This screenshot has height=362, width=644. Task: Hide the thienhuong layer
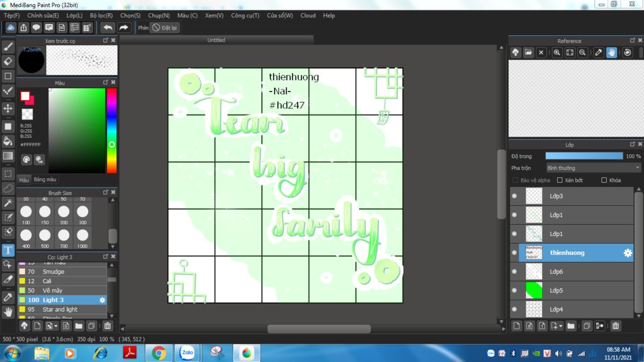pos(514,253)
